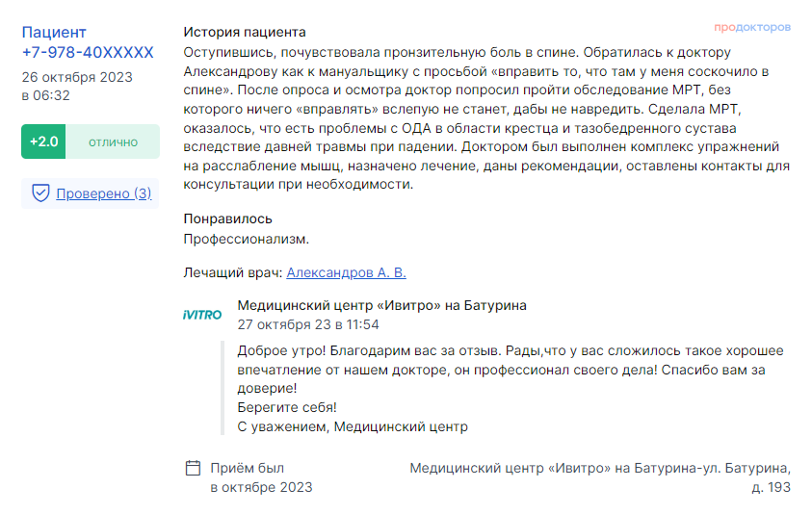812x514 pixels.
Task: Click the ПроДокторов watermark logo
Action: pos(752,27)
